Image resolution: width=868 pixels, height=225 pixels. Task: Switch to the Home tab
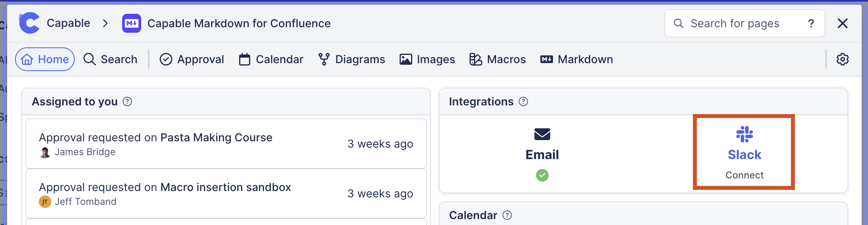[x=45, y=59]
